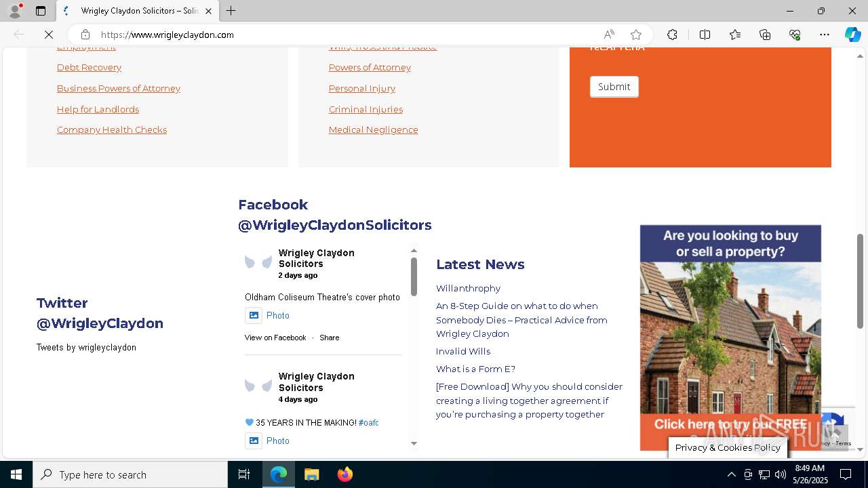Open Browser essentials
Viewport: 868px width, 488px height.
point(795,35)
